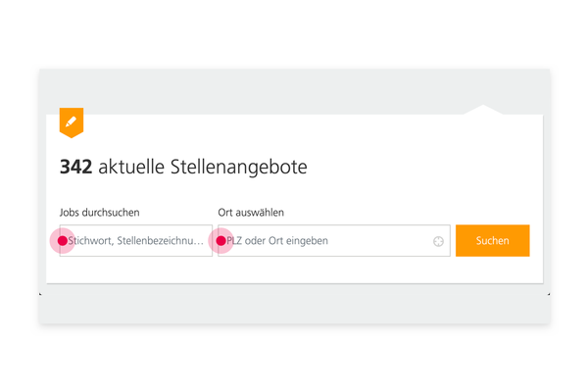Screen dimensions: 588x392
Task: Click empty white area beside the pencil badge
Action: click(x=263, y=129)
